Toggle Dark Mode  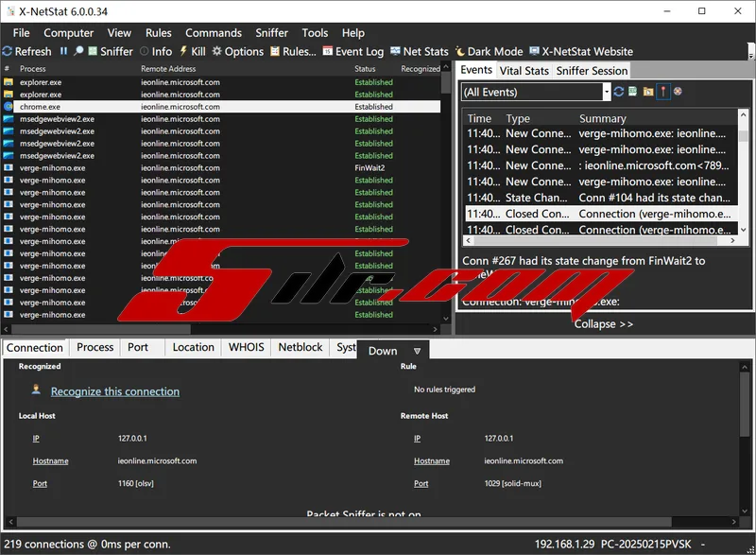pos(489,52)
